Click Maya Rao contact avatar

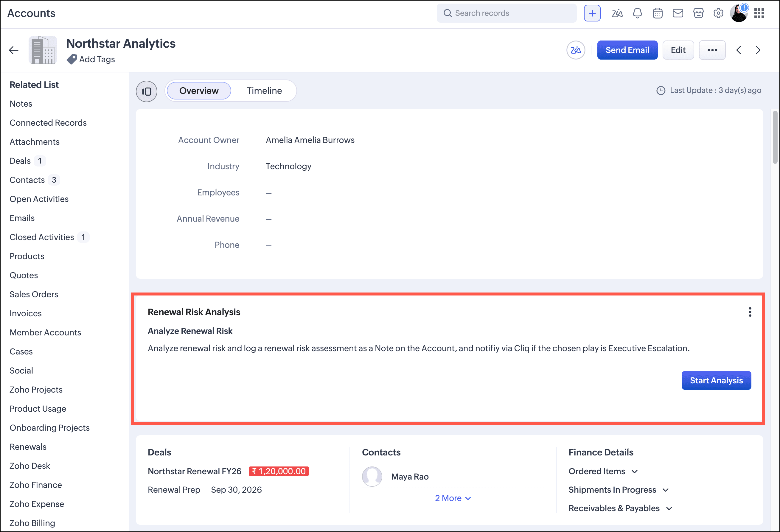[x=372, y=477]
